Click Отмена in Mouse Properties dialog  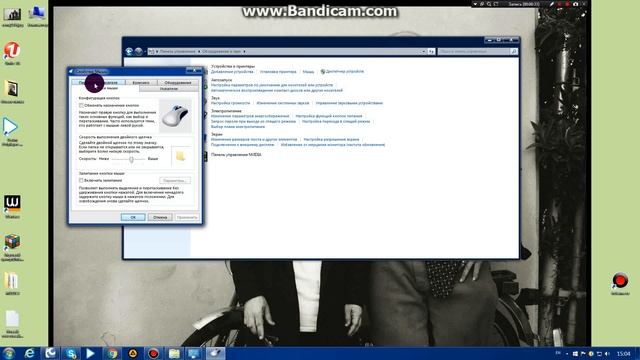(160, 217)
